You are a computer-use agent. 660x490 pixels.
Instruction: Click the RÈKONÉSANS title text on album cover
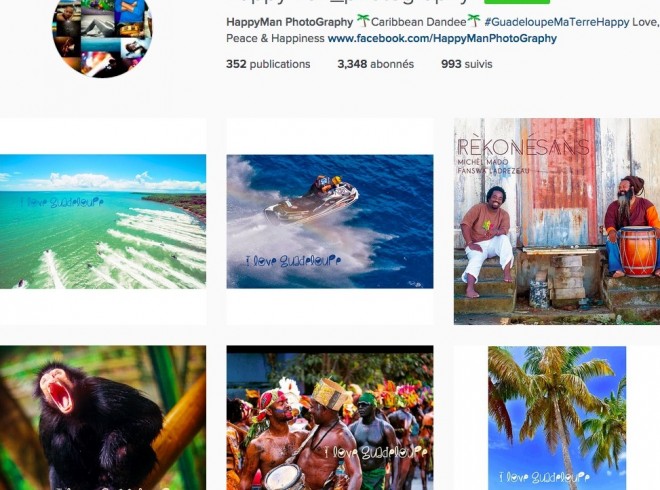point(523,147)
